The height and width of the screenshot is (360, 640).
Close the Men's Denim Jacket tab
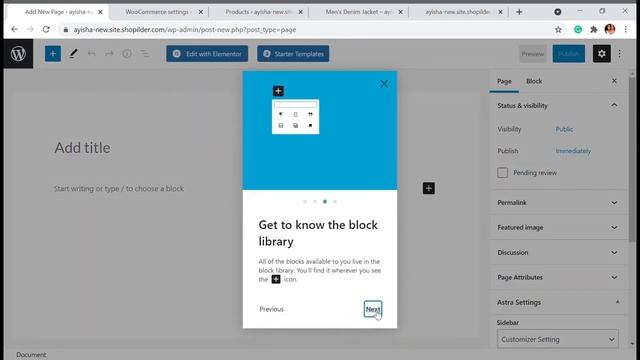point(400,12)
